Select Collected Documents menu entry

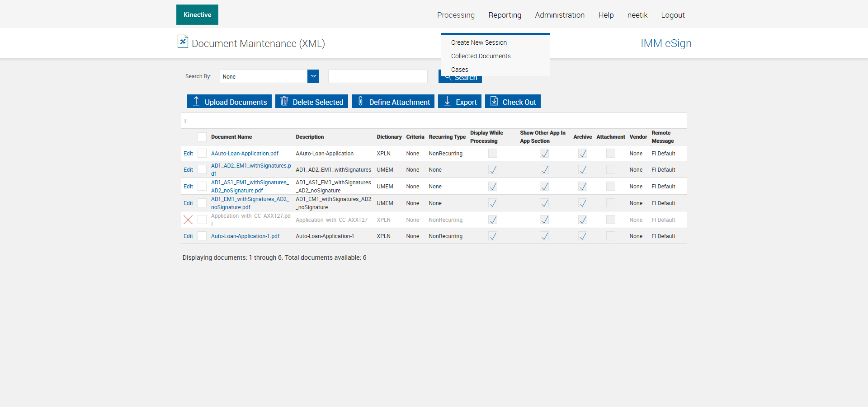click(481, 56)
